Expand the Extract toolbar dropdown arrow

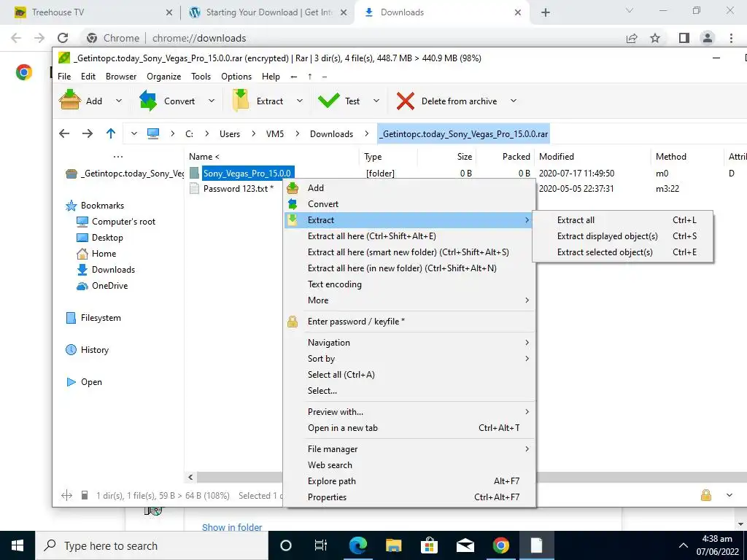click(299, 101)
